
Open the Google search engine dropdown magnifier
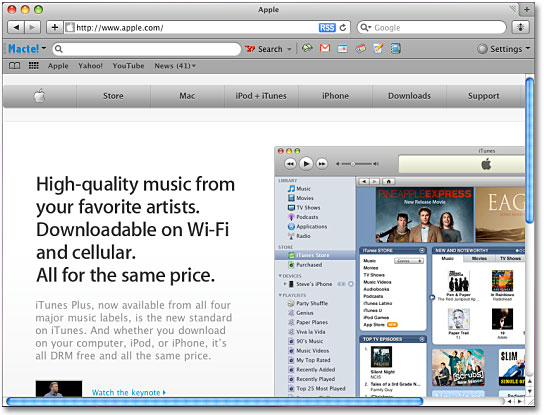365,28
